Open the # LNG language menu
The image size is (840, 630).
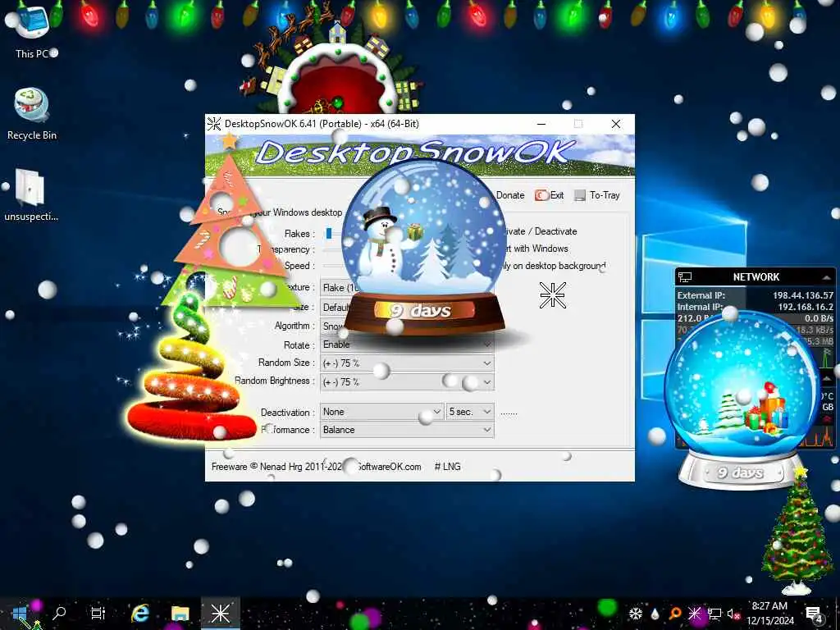click(x=447, y=467)
